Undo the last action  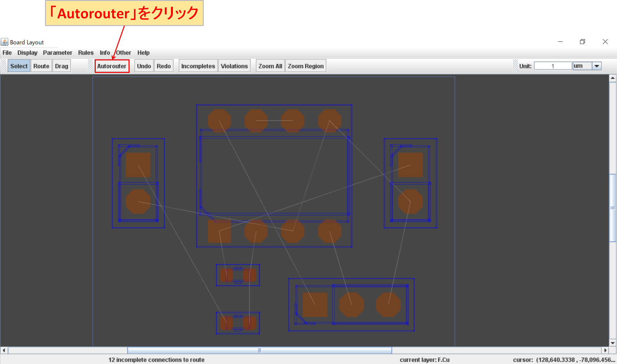[x=144, y=66]
